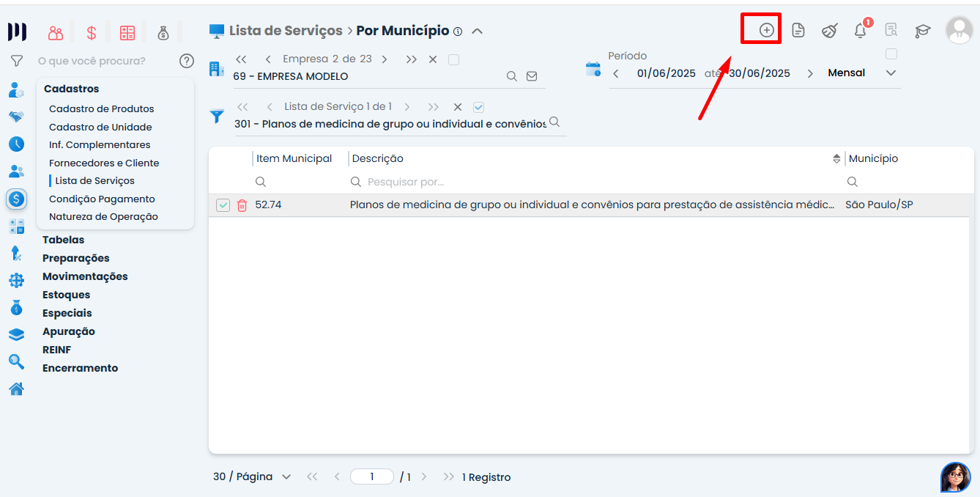Image resolution: width=980 pixels, height=497 pixels.
Task: Jump to first Empresa with double left arrow
Action: pos(241,59)
